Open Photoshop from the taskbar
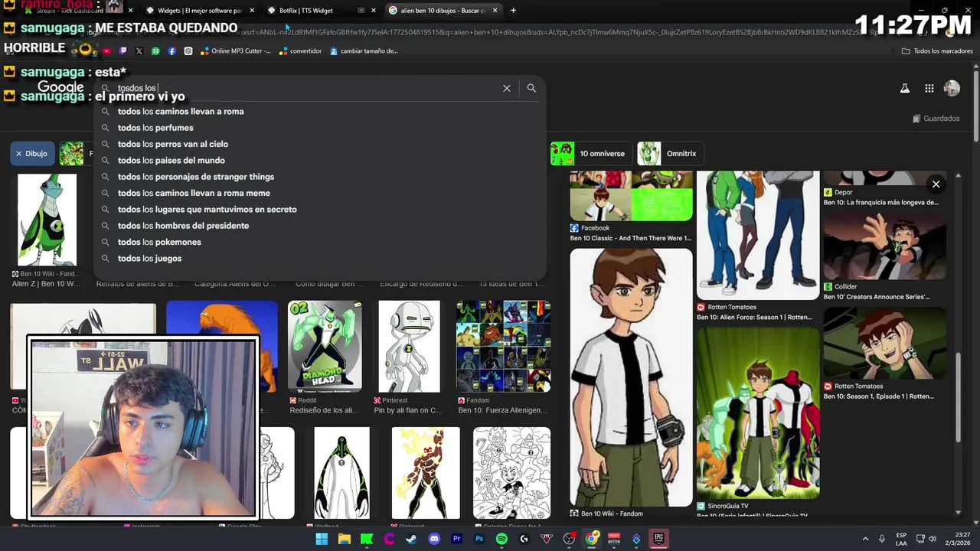Image resolution: width=980 pixels, height=551 pixels. pos(479,539)
